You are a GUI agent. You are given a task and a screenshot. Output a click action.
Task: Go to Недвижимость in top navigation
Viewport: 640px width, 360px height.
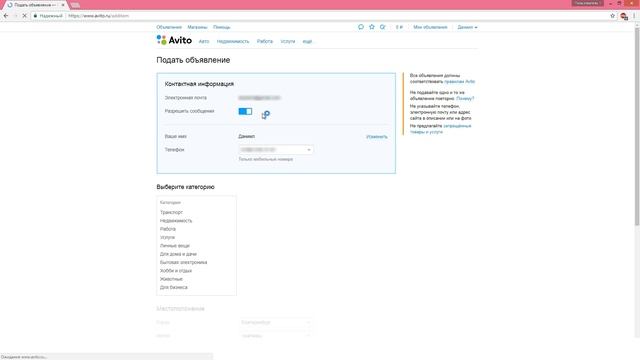(233, 41)
